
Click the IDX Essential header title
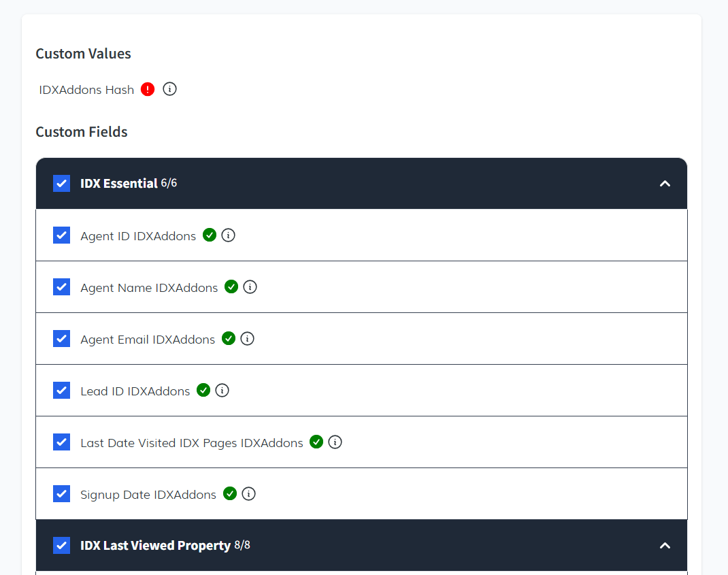click(119, 184)
